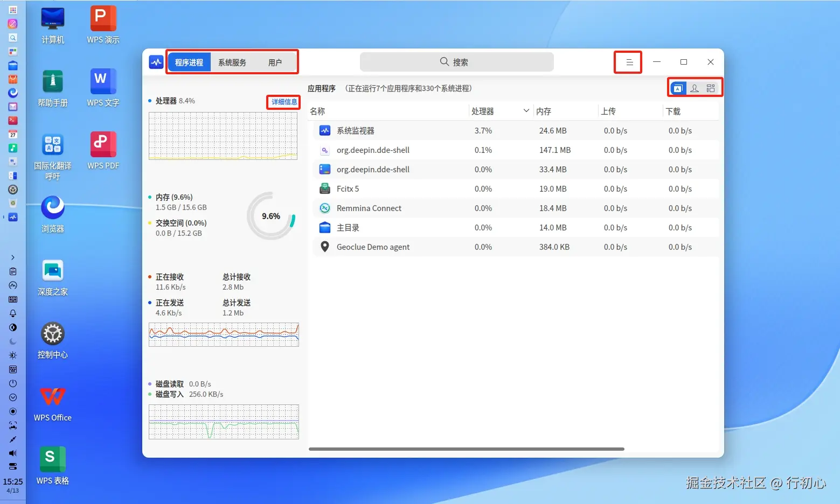Click the Remmina Connect process icon
The image size is (840, 504).
click(325, 208)
